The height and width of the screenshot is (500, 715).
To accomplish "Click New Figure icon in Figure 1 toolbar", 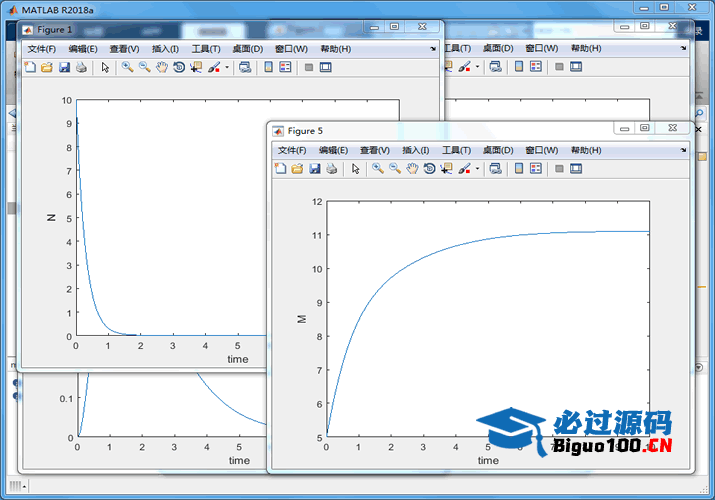I will pyautogui.click(x=30, y=67).
